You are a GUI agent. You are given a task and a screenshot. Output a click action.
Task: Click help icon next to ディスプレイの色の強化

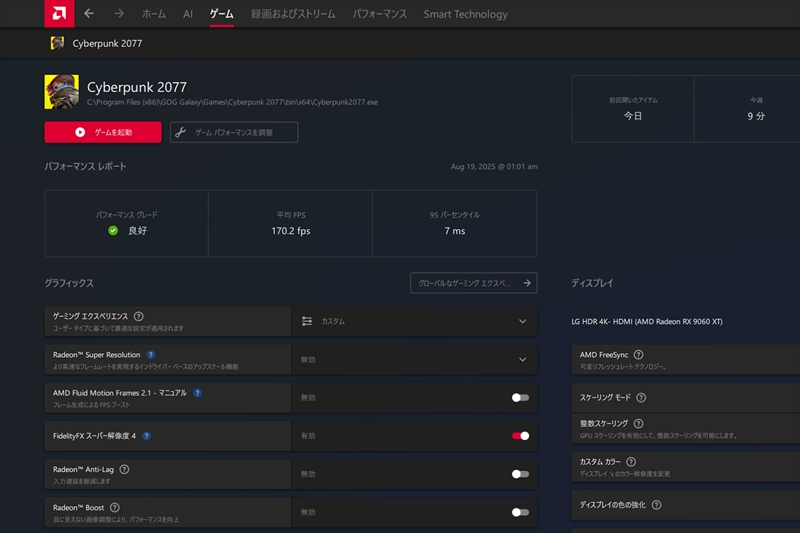pyautogui.click(x=657, y=504)
